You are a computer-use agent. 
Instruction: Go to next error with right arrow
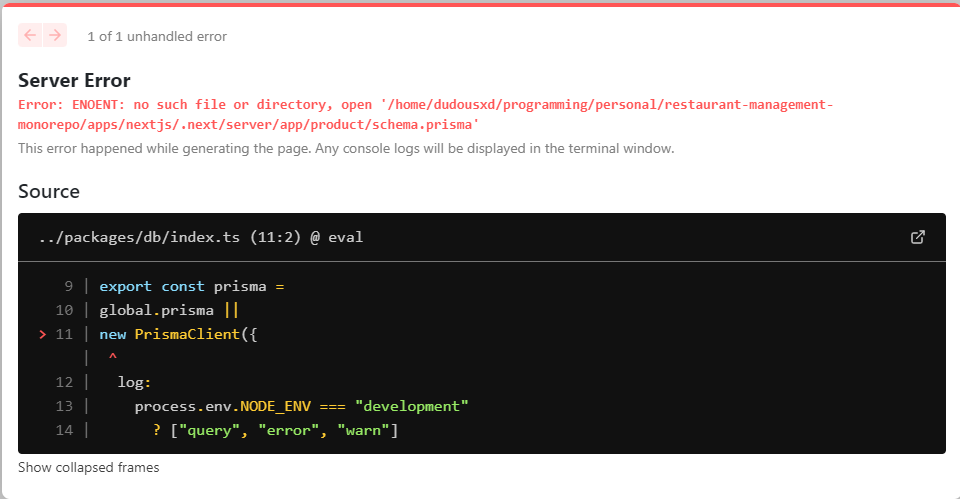(55, 36)
